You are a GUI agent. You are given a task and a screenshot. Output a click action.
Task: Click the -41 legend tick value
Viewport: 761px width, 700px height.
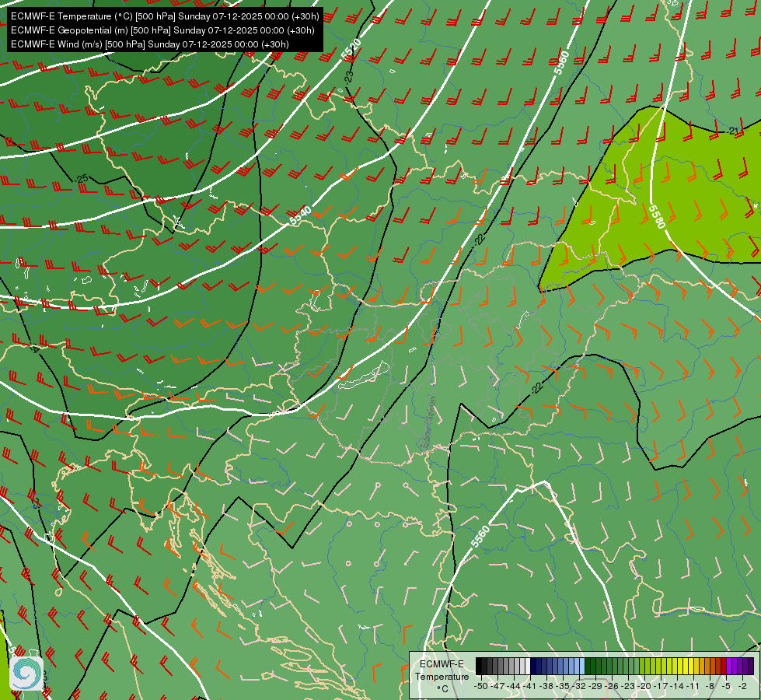point(530,686)
